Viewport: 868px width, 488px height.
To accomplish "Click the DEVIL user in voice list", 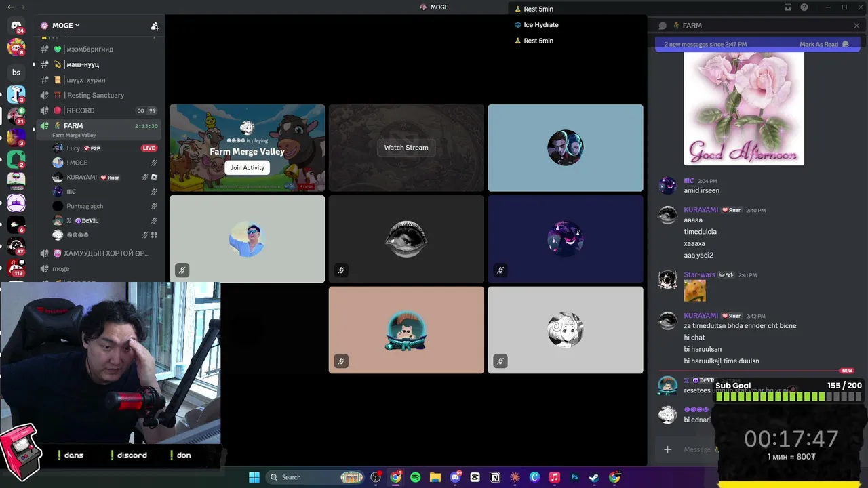I will [86, 221].
